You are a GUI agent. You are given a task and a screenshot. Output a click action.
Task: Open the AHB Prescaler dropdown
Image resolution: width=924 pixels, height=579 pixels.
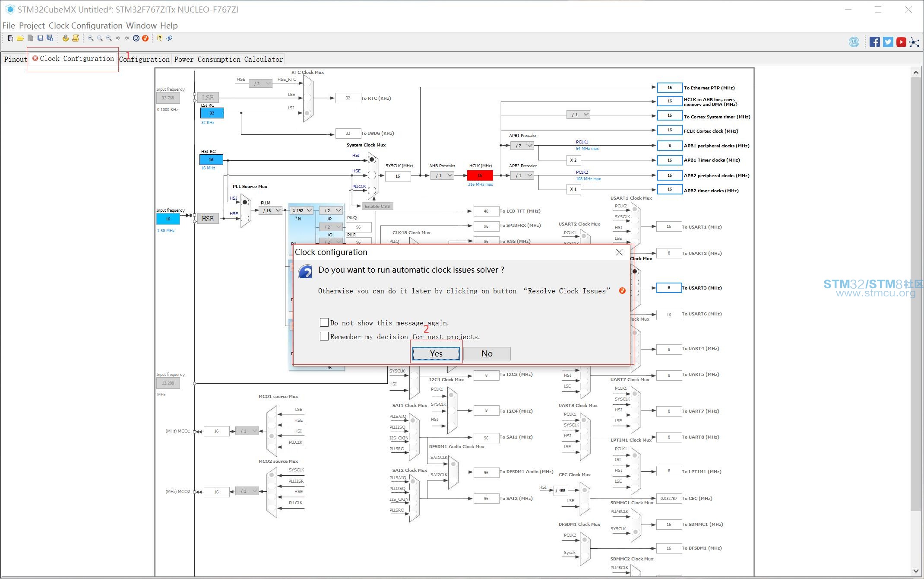[442, 175]
